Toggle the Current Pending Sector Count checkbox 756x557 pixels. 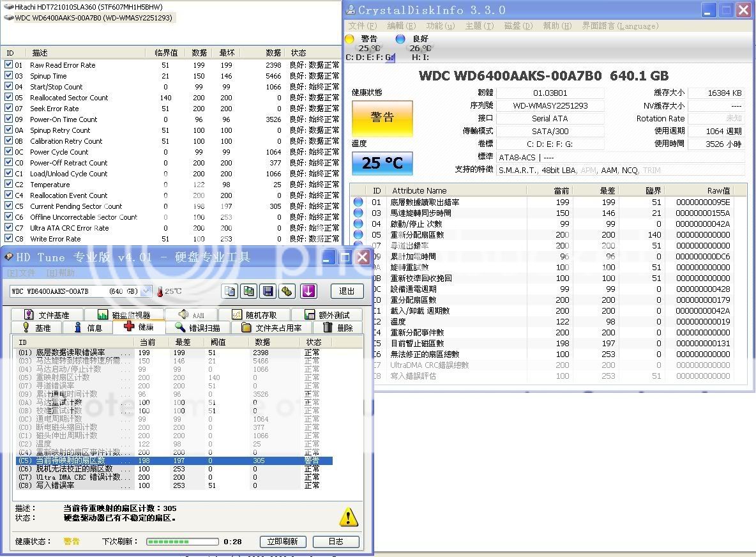click(9, 206)
